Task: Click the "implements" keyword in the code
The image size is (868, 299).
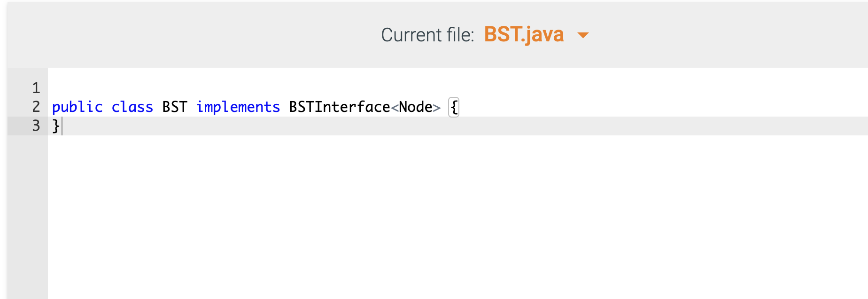Action: tap(238, 107)
